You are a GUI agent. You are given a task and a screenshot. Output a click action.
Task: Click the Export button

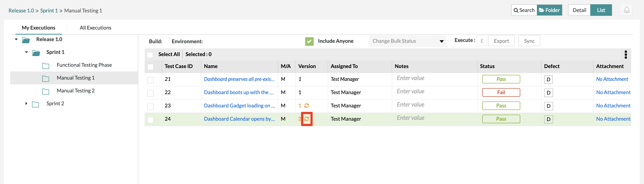click(501, 41)
